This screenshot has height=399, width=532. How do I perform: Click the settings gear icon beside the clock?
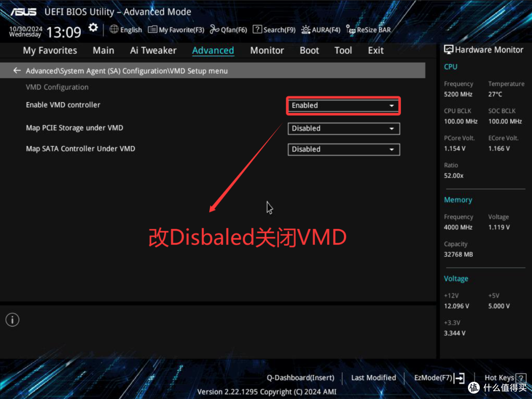93,28
